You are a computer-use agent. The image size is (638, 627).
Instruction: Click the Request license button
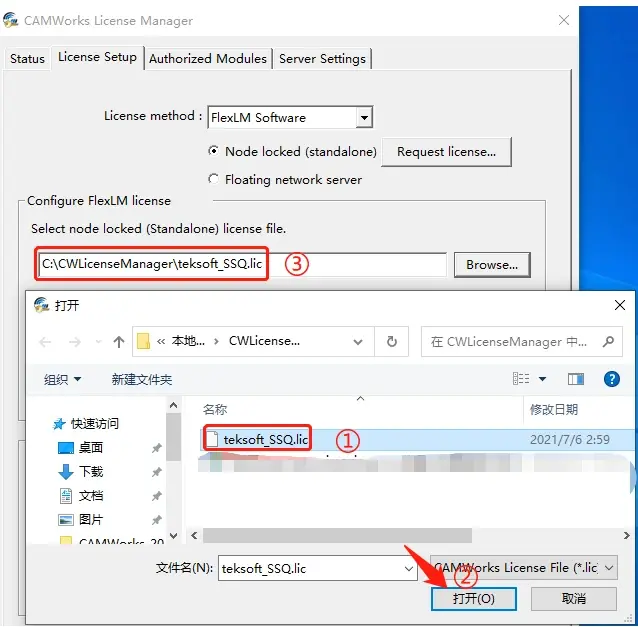(446, 152)
